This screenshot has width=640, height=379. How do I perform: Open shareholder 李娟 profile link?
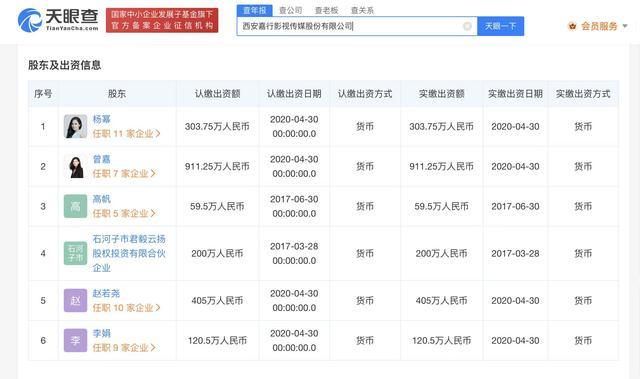102,333
